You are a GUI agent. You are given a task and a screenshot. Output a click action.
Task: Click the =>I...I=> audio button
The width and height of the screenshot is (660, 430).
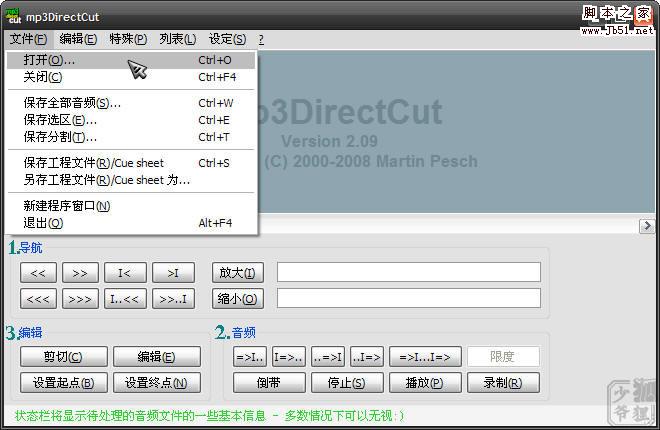(425, 357)
